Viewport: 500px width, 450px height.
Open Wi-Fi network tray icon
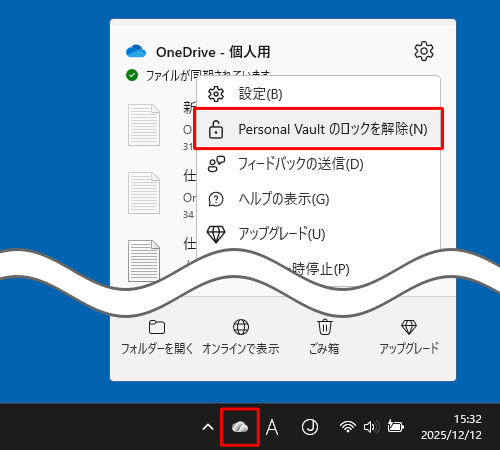[348, 427]
